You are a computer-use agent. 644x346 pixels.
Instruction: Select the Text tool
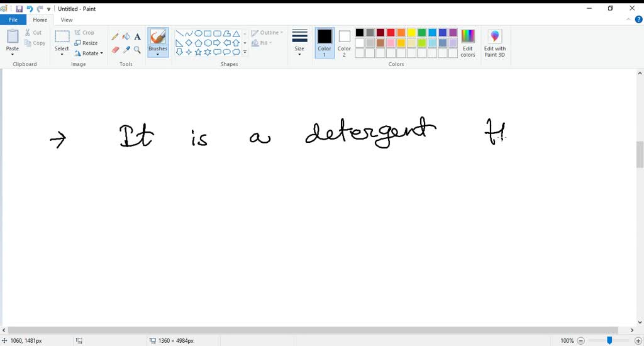[137, 36]
